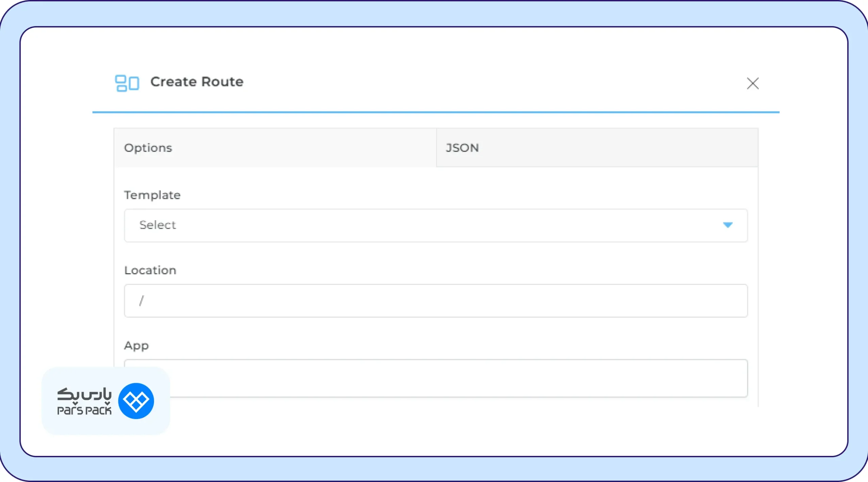868x482 pixels.
Task: Focus the Location input field
Action: [435, 301]
